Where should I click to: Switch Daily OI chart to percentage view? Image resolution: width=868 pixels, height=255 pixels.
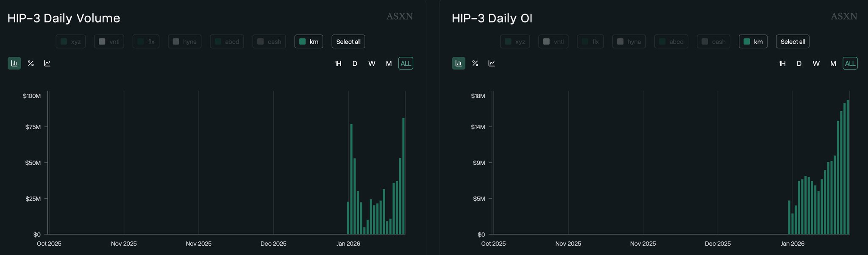475,64
